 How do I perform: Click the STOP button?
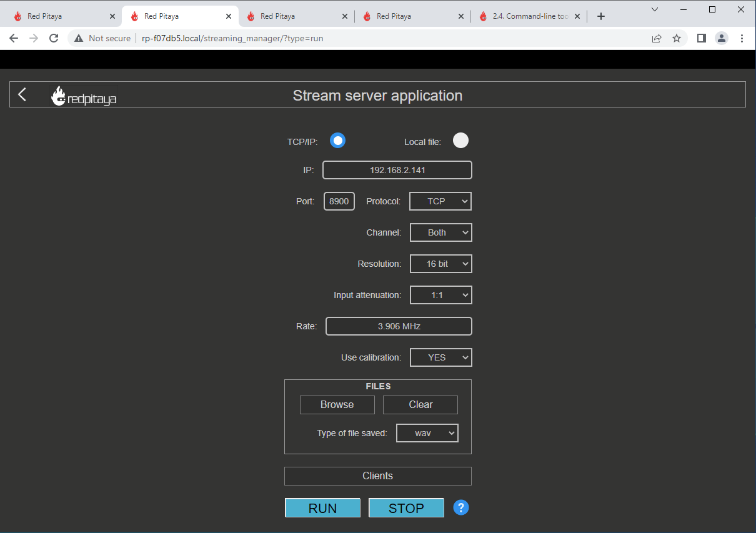point(407,508)
